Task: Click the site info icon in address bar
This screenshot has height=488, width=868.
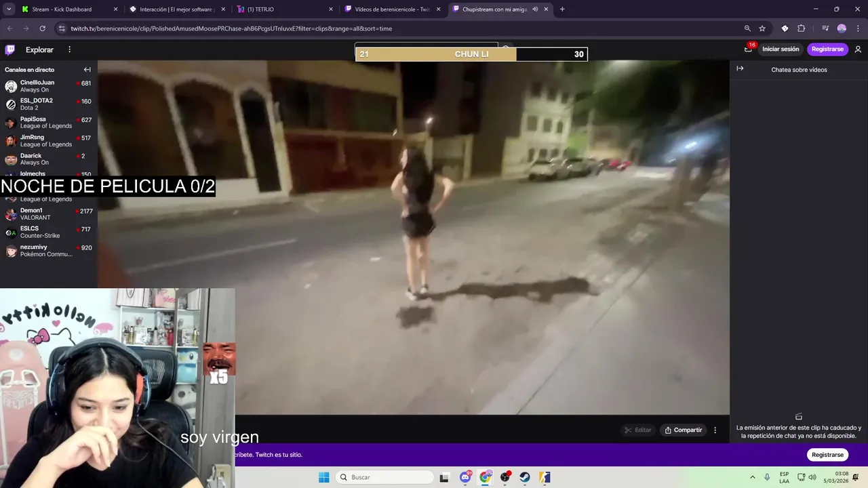Action: 62,28
